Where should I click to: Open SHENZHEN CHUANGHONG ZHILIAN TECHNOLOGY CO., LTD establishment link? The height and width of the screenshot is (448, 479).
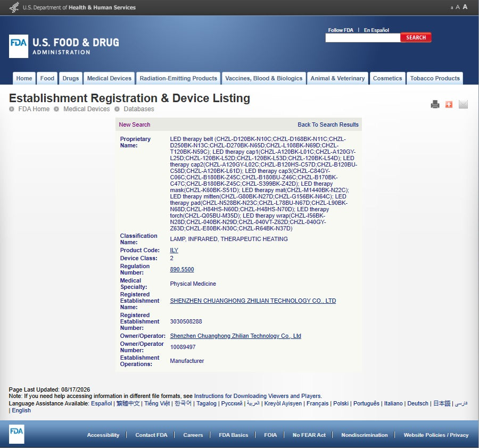(253, 301)
